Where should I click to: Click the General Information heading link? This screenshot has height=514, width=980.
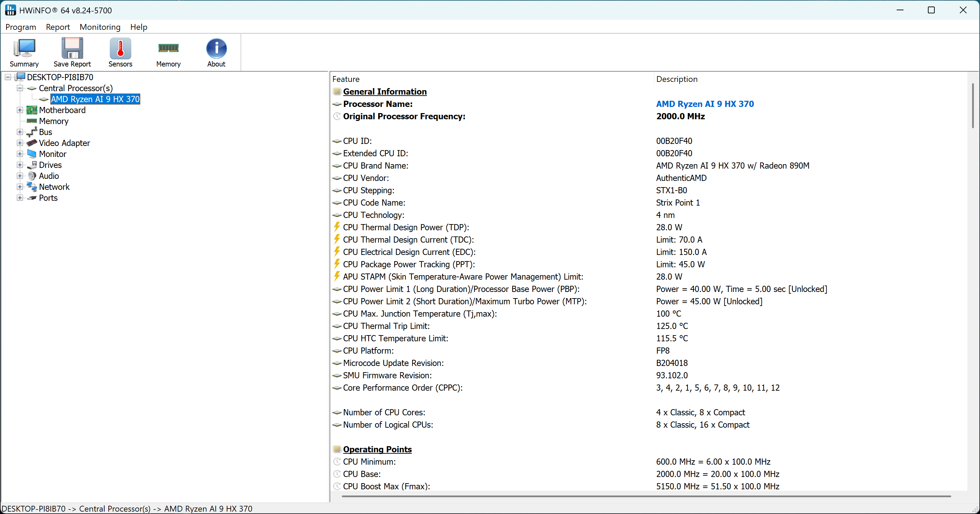tap(384, 91)
